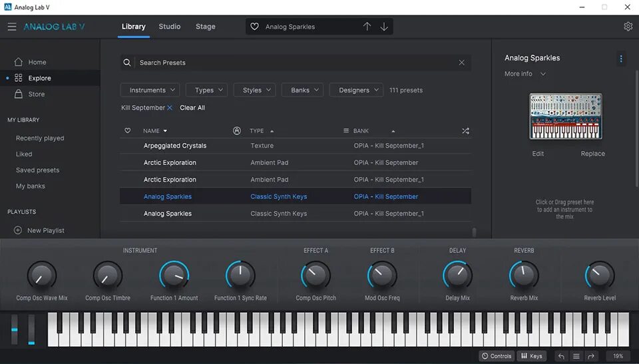The image size is (639, 364).
Task: Switch to the Library tab
Action: [134, 27]
